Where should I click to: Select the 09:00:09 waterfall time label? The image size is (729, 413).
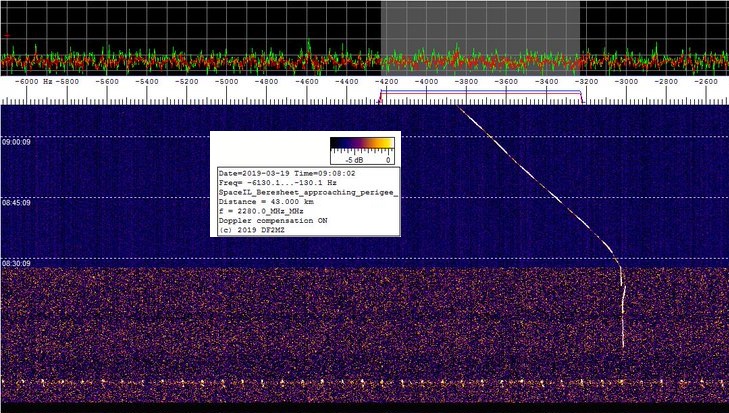click(x=16, y=142)
